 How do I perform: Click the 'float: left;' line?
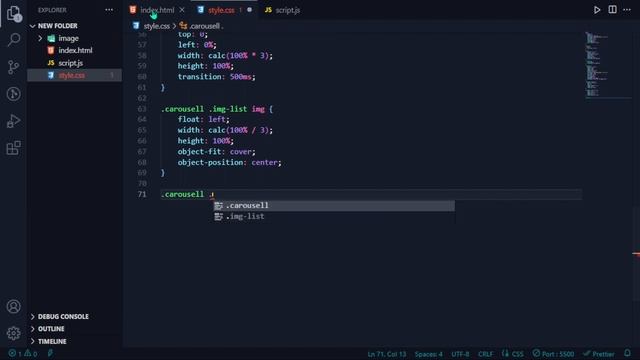[203, 120]
